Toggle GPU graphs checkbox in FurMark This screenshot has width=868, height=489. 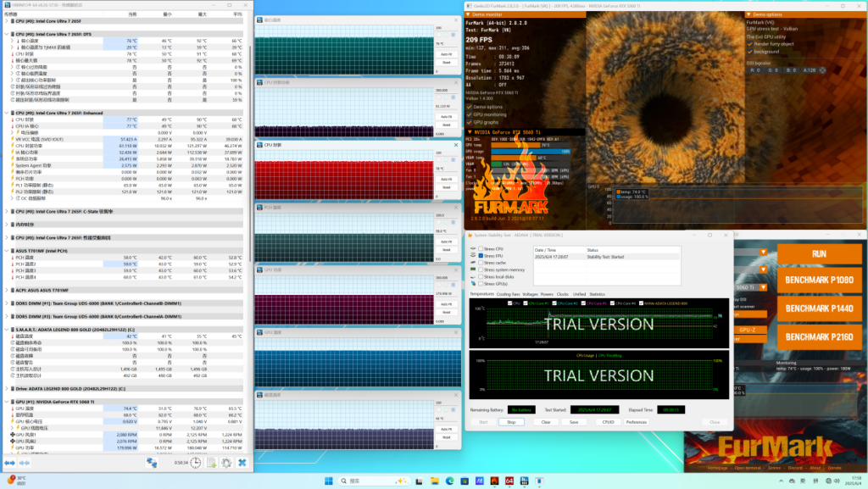pyautogui.click(x=469, y=122)
